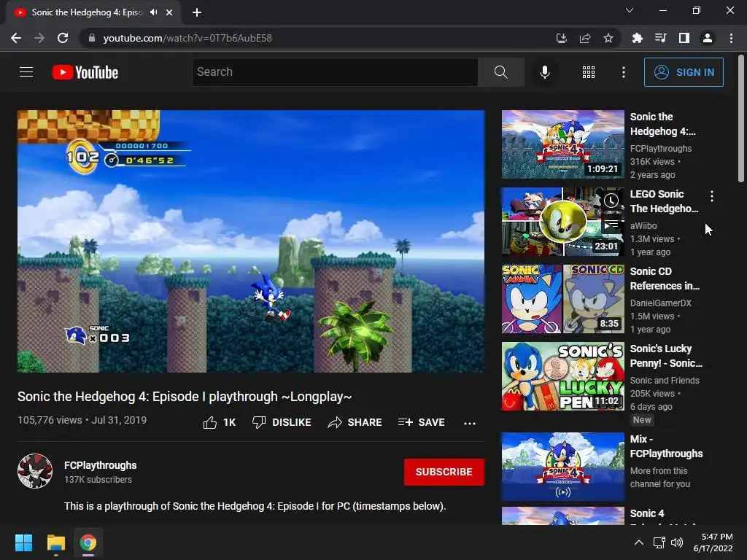Click the address bar URL

(187, 38)
